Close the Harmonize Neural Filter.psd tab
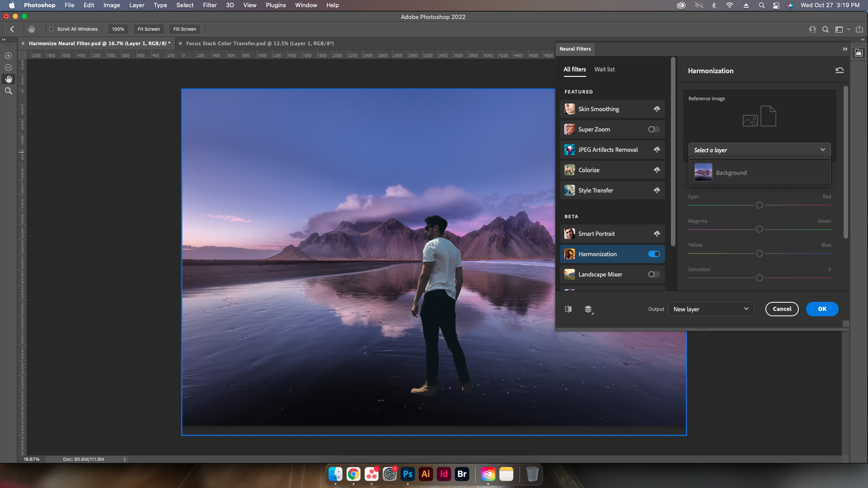This screenshot has width=868, height=488. pyautogui.click(x=23, y=43)
